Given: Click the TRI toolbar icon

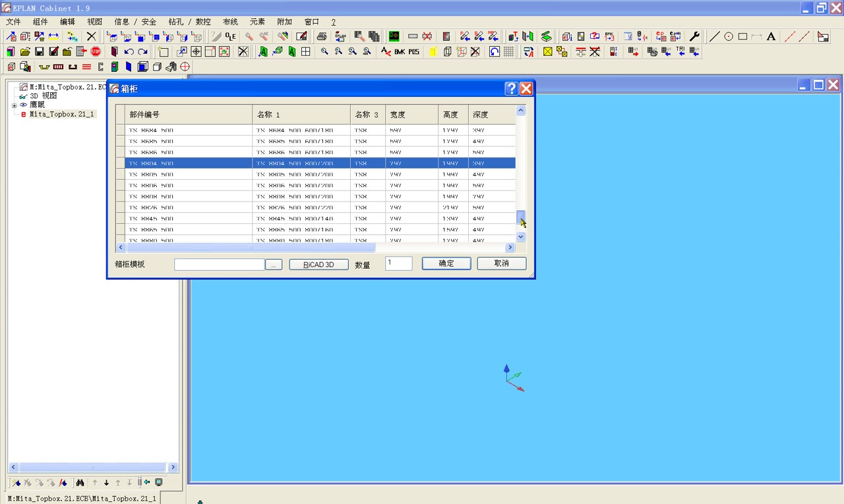Looking at the screenshot, I should [x=680, y=51].
